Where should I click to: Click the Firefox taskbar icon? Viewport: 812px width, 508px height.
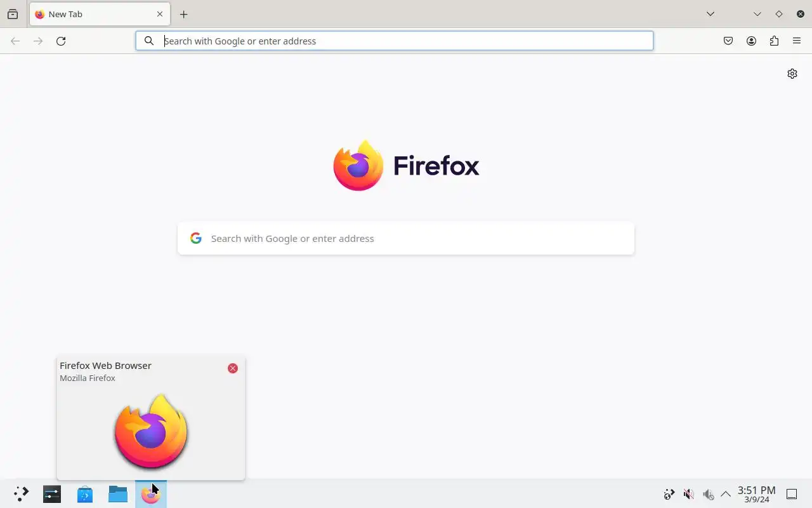(x=151, y=494)
